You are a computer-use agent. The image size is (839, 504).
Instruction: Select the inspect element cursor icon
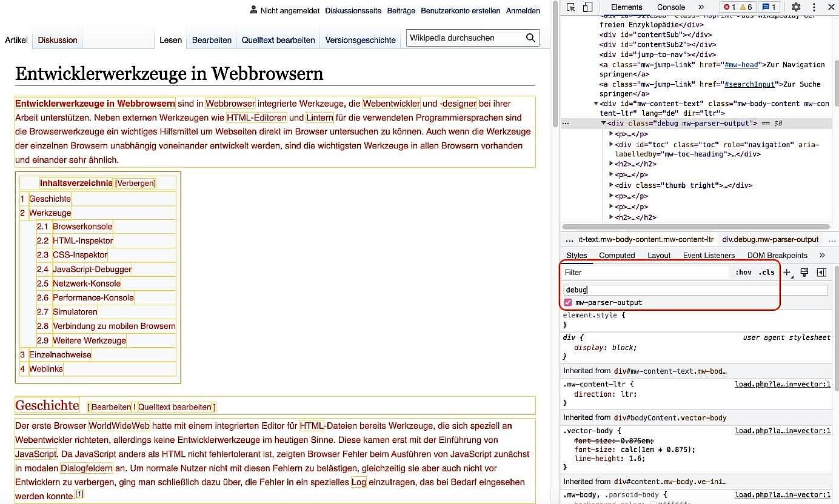[x=570, y=7]
